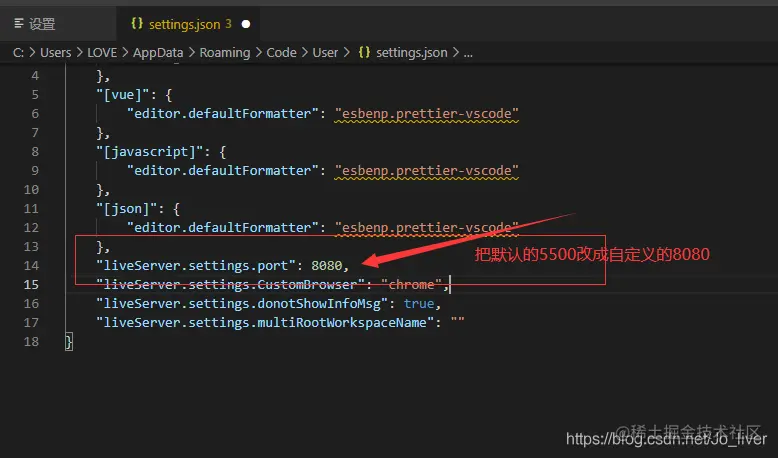Place cursor on "[javascript]" key
Image resolution: width=778 pixels, height=458 pixels.
[x=150, y=152]
